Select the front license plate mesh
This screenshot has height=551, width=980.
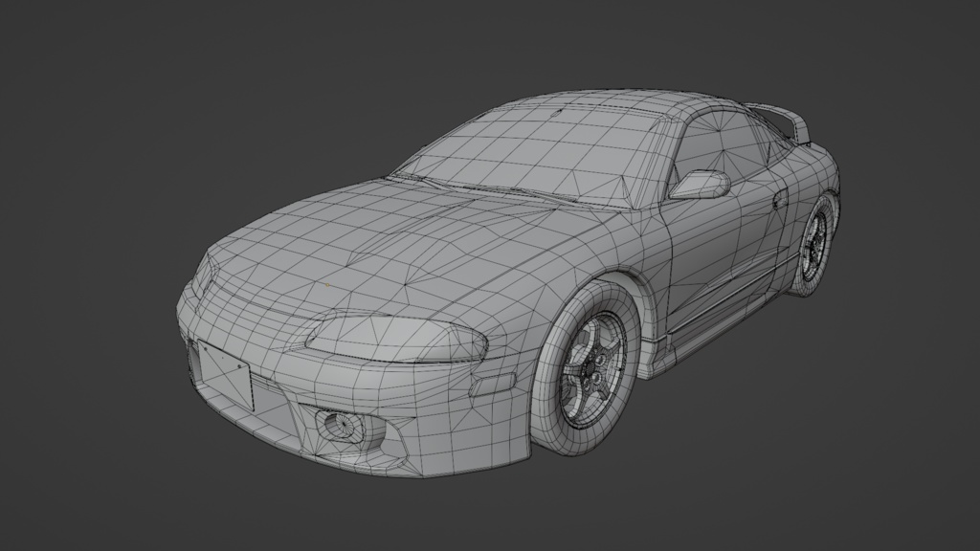point(225,373)
